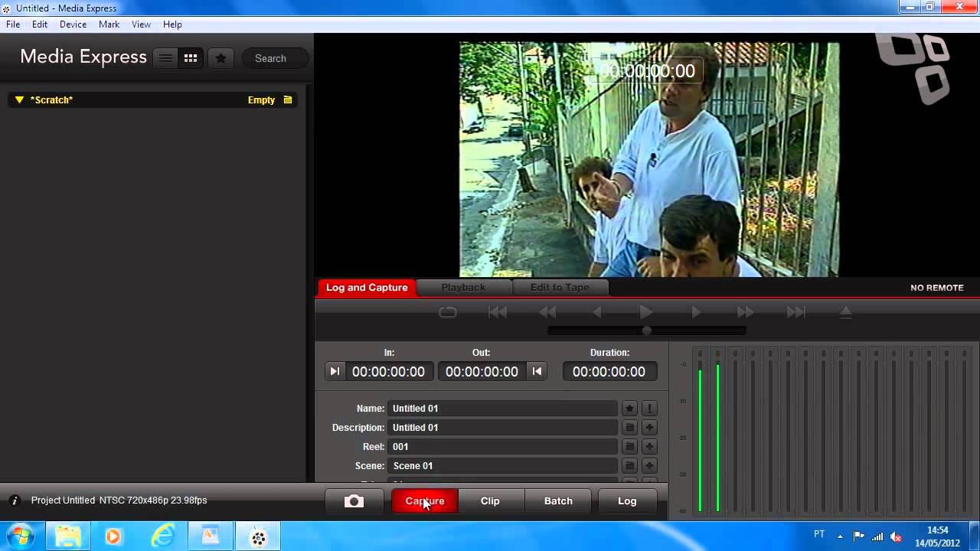This screenshot has width=980, height=551.
Task: Click the eject tape button
Action: point(845,312)
